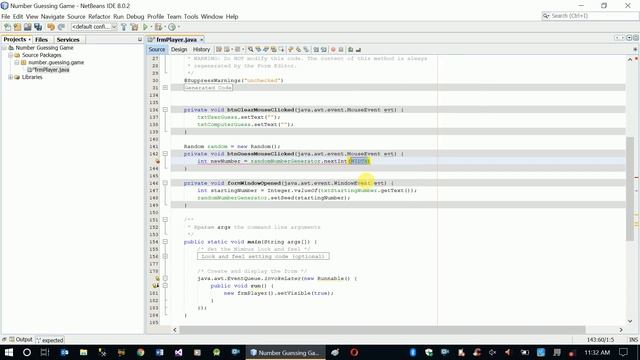The height and width of the screenshot is (360, 640).
Task: Open the Help menu
Action: pyautogui.click(x=232, y=17)
